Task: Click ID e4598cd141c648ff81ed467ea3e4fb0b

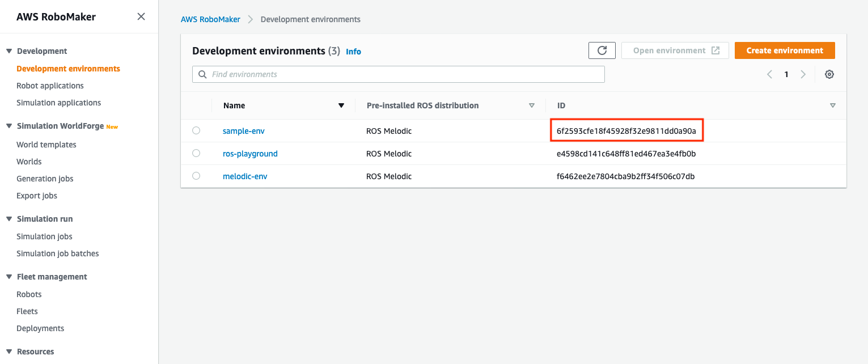Action: click(x=626, y=154)
